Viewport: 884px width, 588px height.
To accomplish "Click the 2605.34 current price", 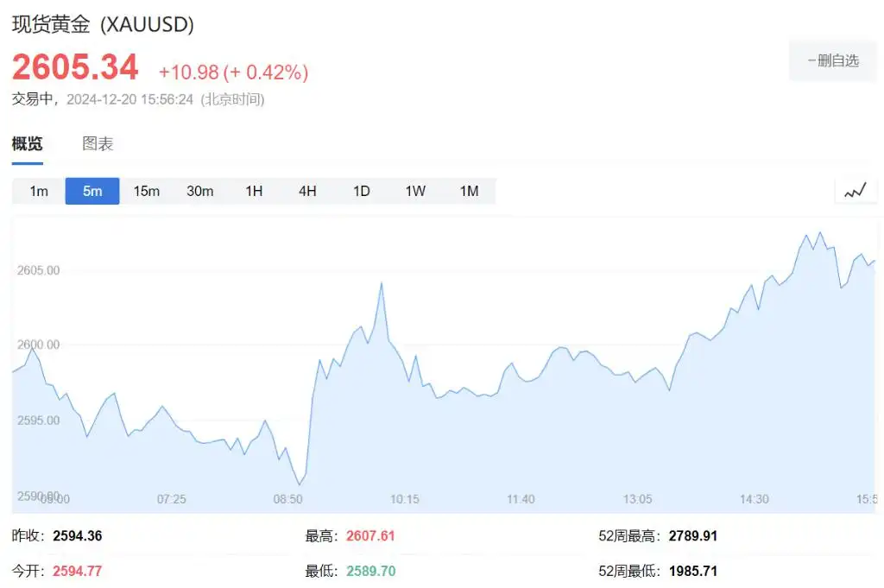I will tap(75, 67).
